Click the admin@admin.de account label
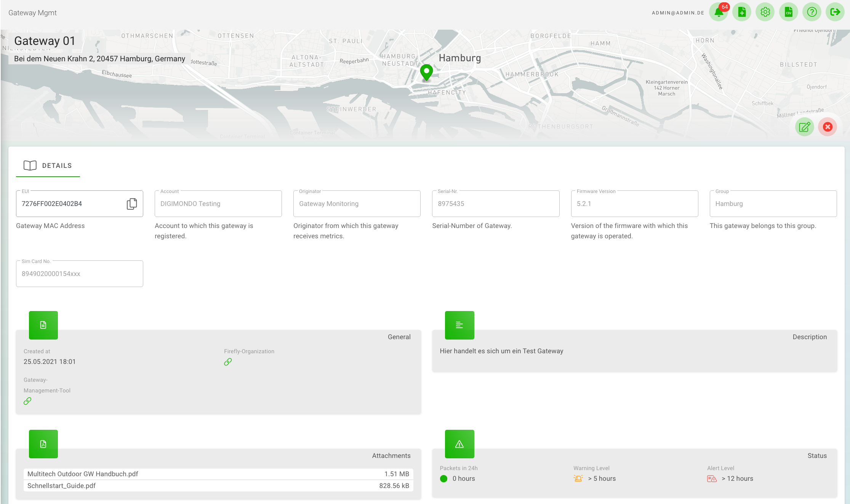Viewport: 850px width, 504px height. (x=678, y=13)
